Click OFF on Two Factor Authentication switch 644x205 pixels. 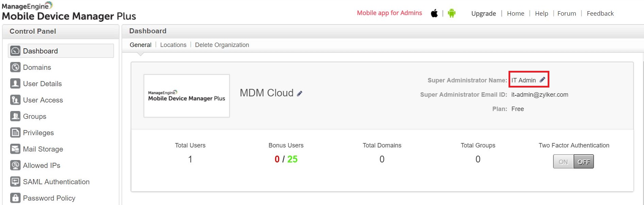click(584, 162)
